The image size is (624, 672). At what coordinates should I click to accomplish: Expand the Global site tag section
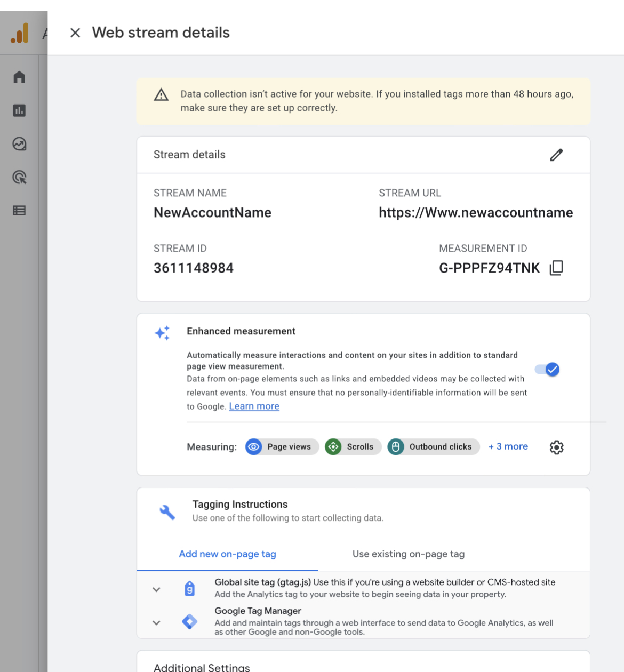tap(156, 589)
